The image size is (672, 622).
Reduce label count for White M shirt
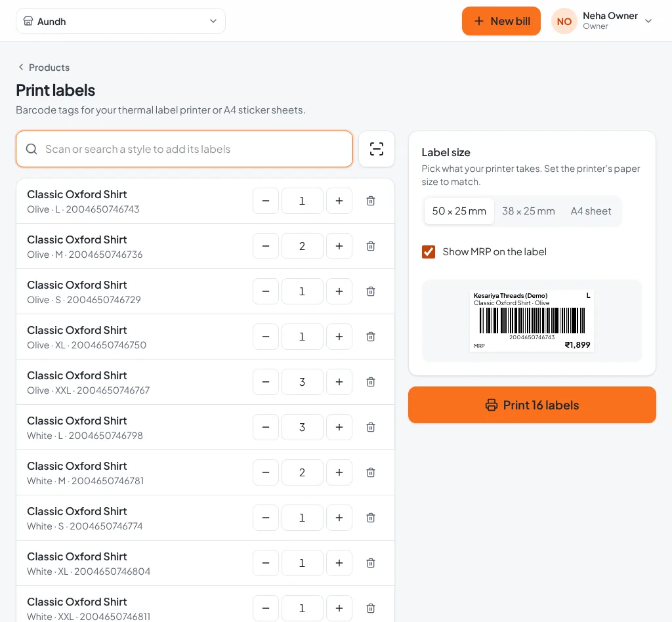266,472
